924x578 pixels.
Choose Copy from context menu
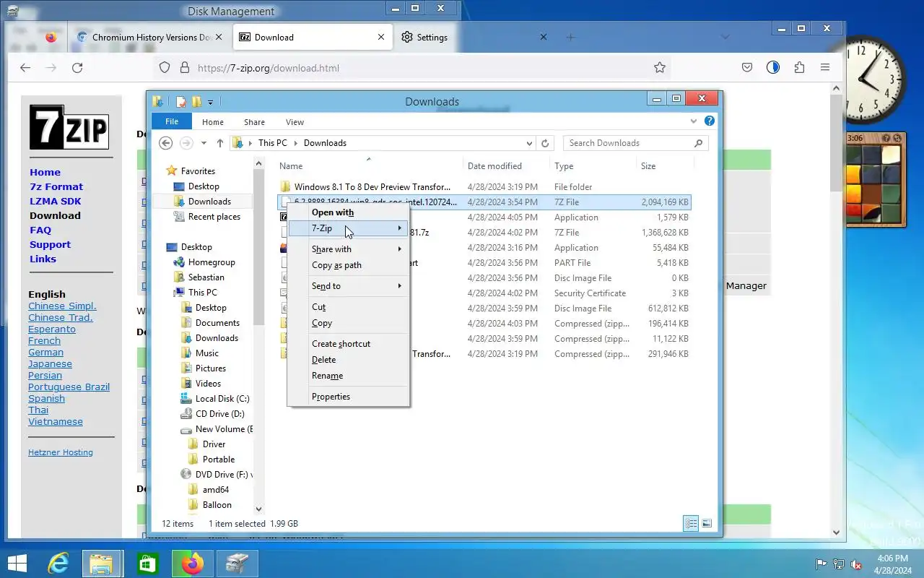322,323
